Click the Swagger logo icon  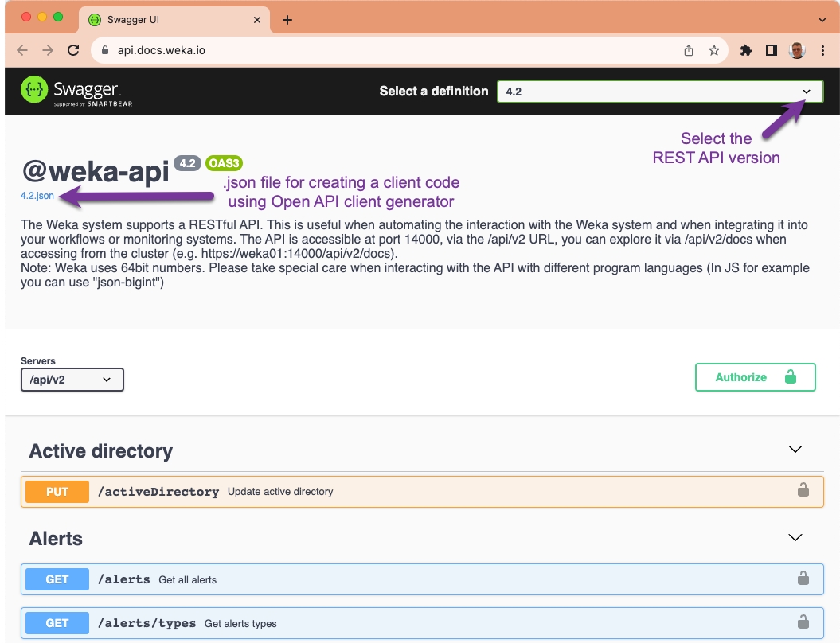(35, 91)
